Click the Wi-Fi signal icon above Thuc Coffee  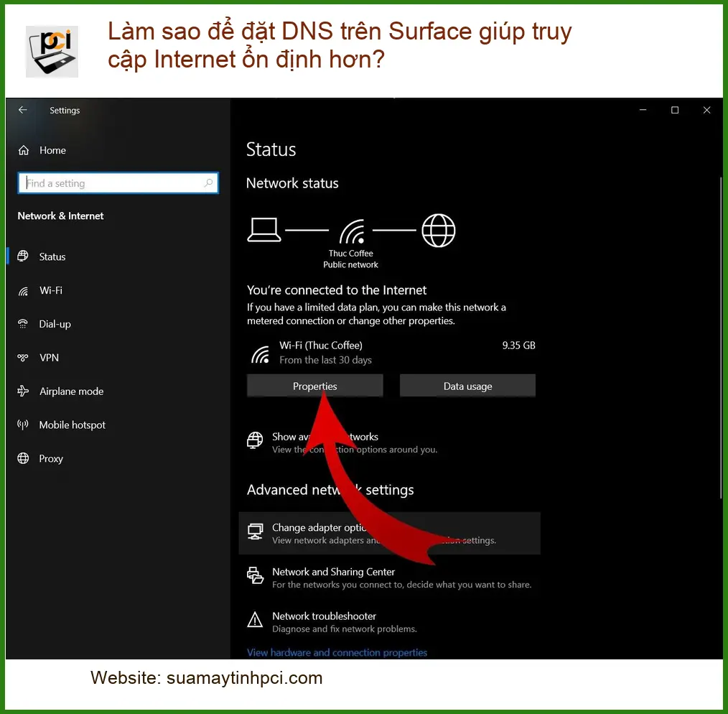[x=352, y=231]
